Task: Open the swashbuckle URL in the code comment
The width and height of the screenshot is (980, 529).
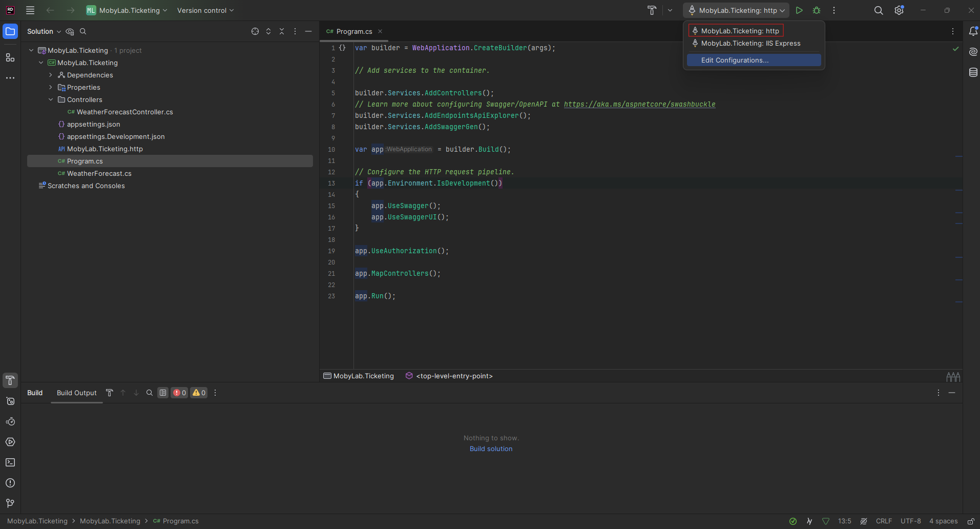Action: coord(639,104)
